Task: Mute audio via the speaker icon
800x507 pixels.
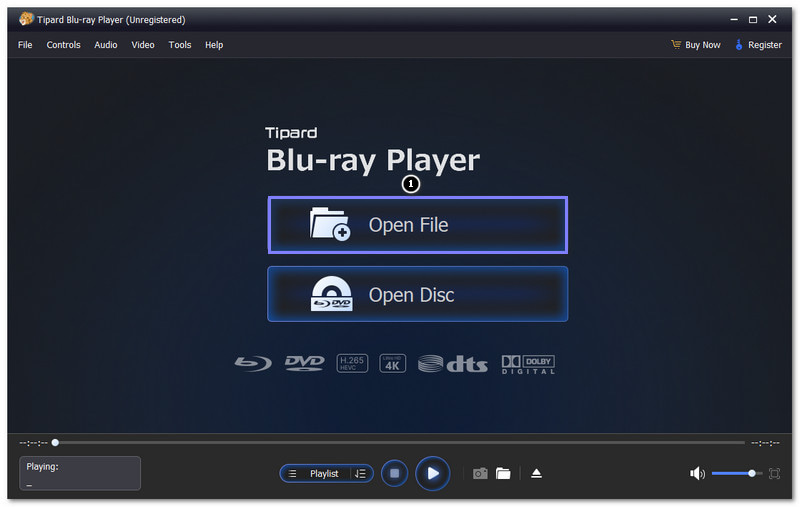Action: [697, 474]
